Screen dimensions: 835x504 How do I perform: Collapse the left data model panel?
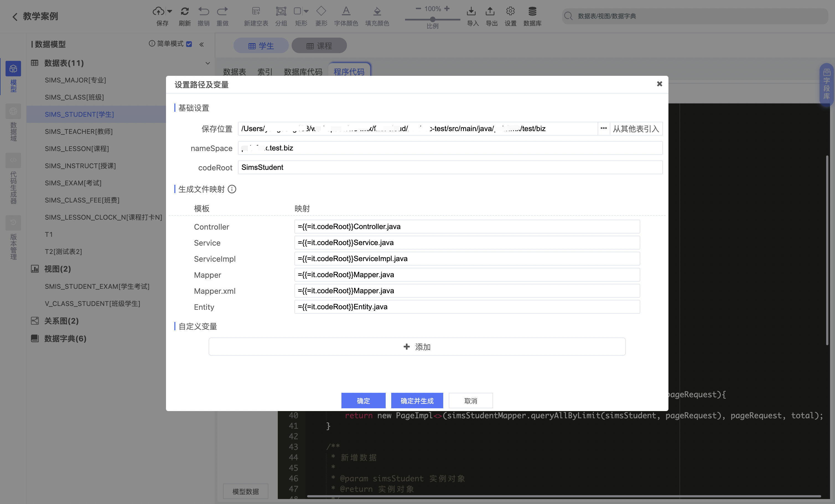coord(202,44)
